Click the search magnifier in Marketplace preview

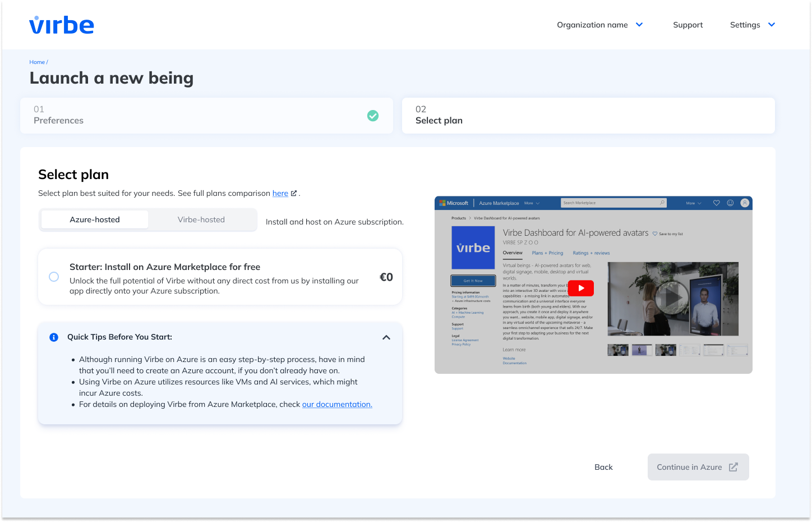coord(662,203)
